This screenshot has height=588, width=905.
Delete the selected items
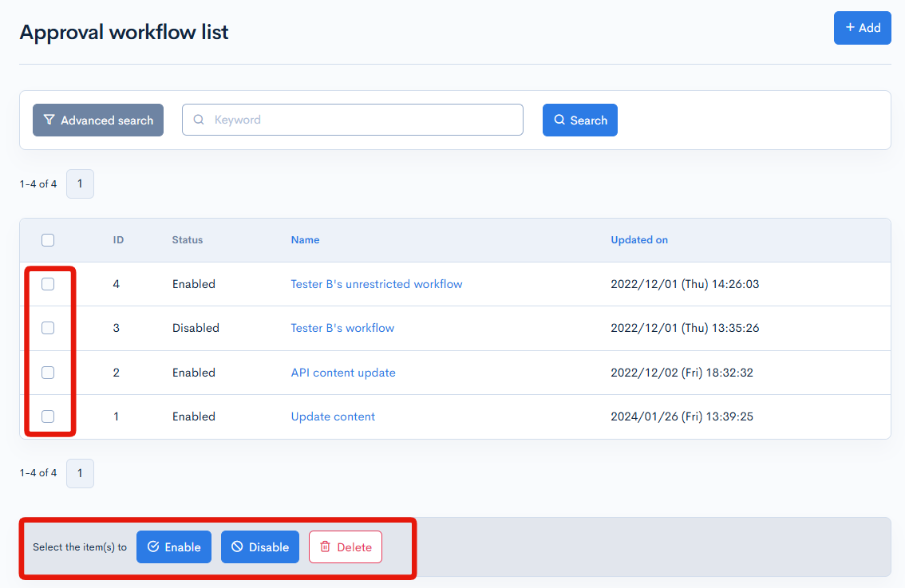pyautogui.click(x=346, y=547)
